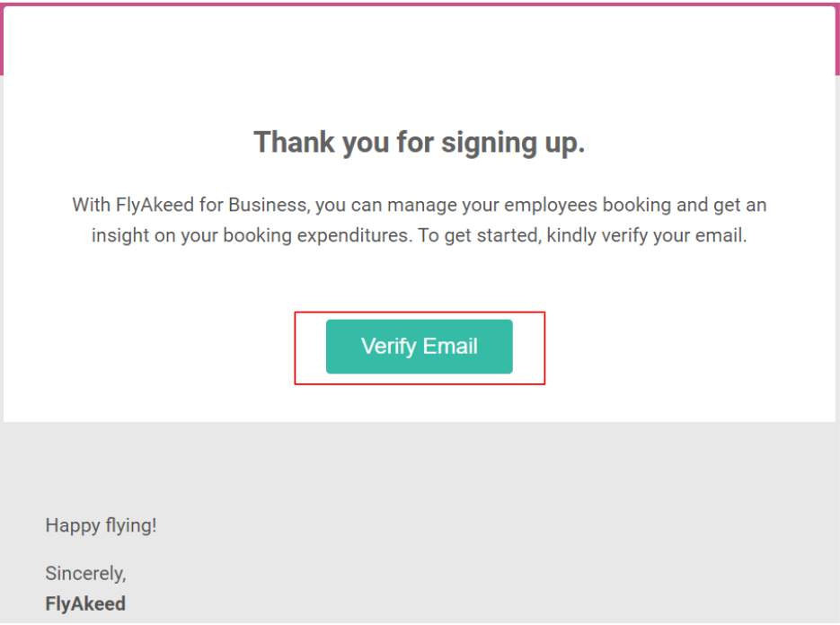Image resolution: width=840 pixels, height=625 pixels.
Task: Click the 'Happy flying!' text
Action: (101, 525)
